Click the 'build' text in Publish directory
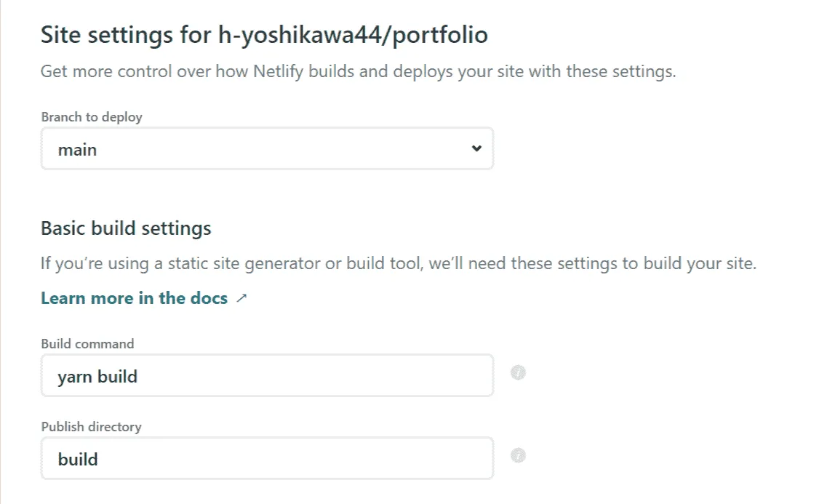819x504 pixels. tap(78, 459)
